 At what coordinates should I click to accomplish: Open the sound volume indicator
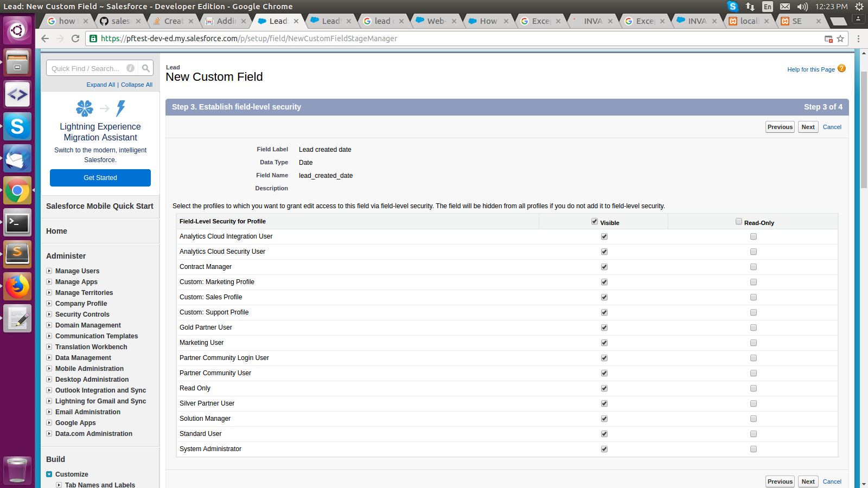pos(802,7)
